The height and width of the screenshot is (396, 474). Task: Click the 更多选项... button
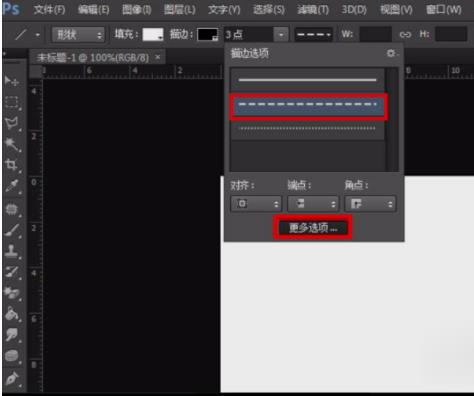[313, 228]
